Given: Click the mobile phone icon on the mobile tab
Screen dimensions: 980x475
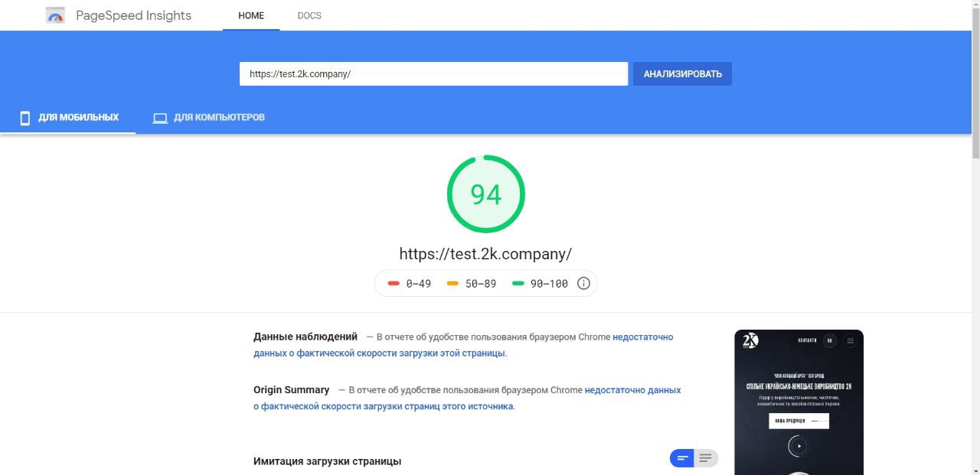Looking at the screenshot, I should pos(25,118).
